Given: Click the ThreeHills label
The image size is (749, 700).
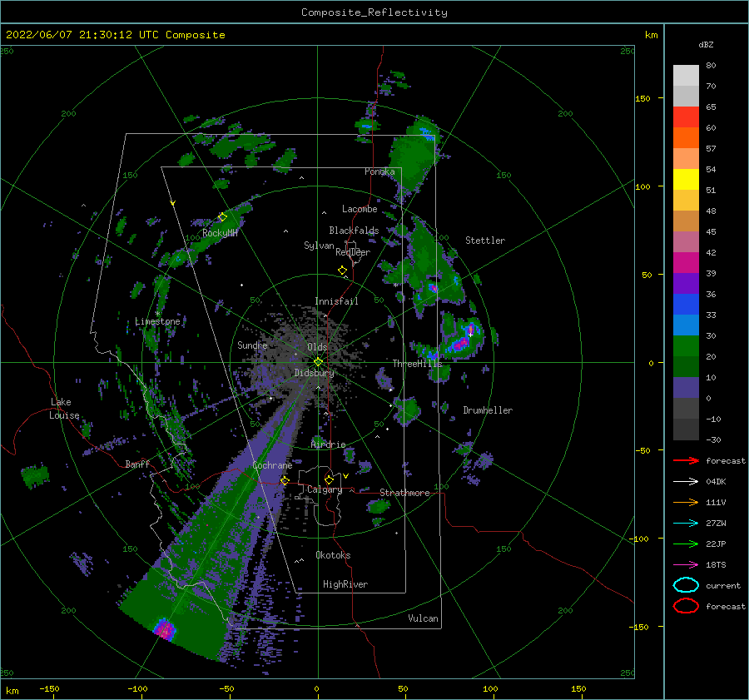Looking at the screenshot, I should point(418,364).
